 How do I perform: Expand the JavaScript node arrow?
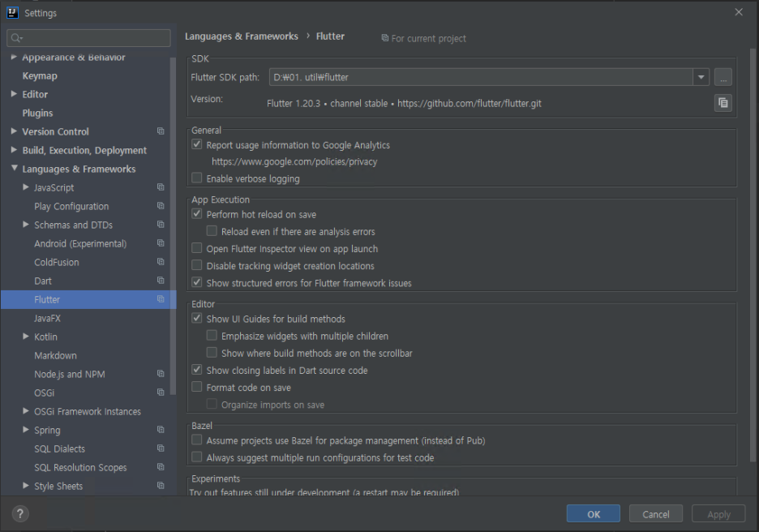pos(26,187)
